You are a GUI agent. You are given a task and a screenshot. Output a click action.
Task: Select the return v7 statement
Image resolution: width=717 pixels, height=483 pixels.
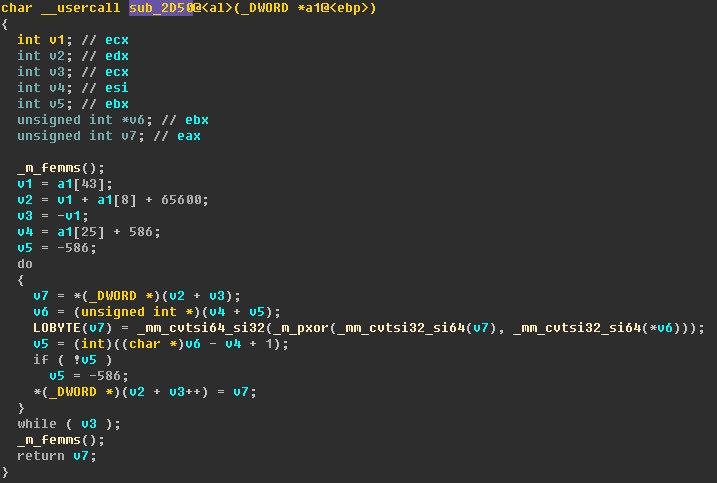tap(57, 456)
